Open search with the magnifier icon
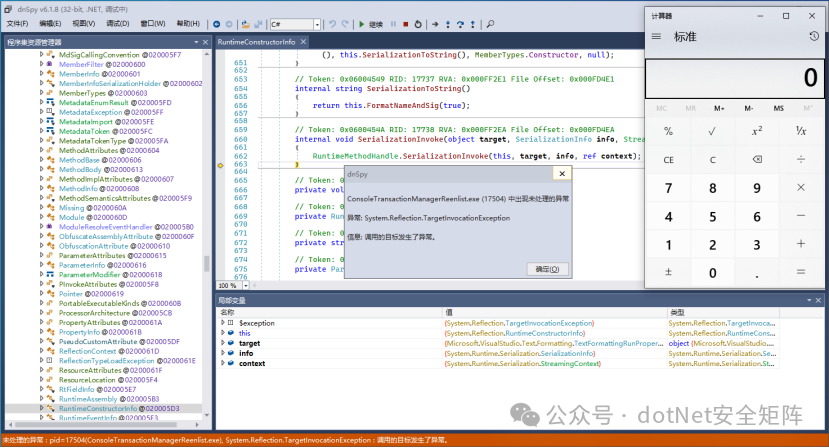This screenshot has width=829, height=448. (491, 24)
